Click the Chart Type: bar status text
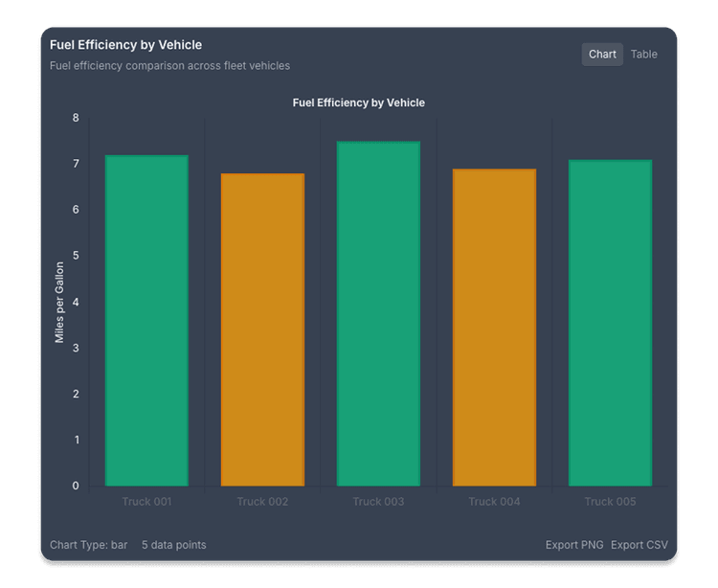Screen dimensions: 718x588 (88, 545)
